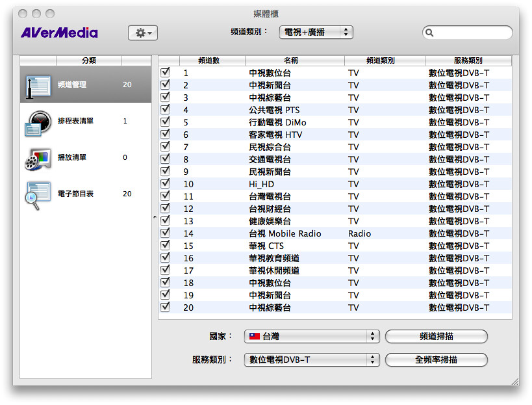Click the magnifier icon in search field
The height and width of the screenshot is (405, 532).
429,32
